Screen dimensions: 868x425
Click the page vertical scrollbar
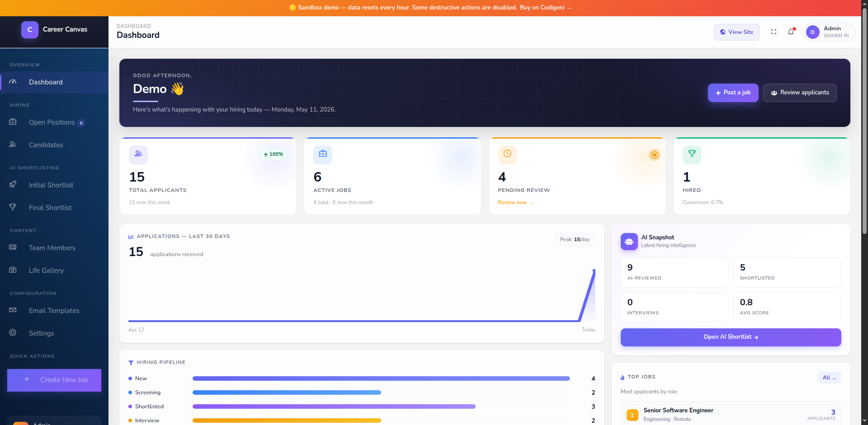864,120
